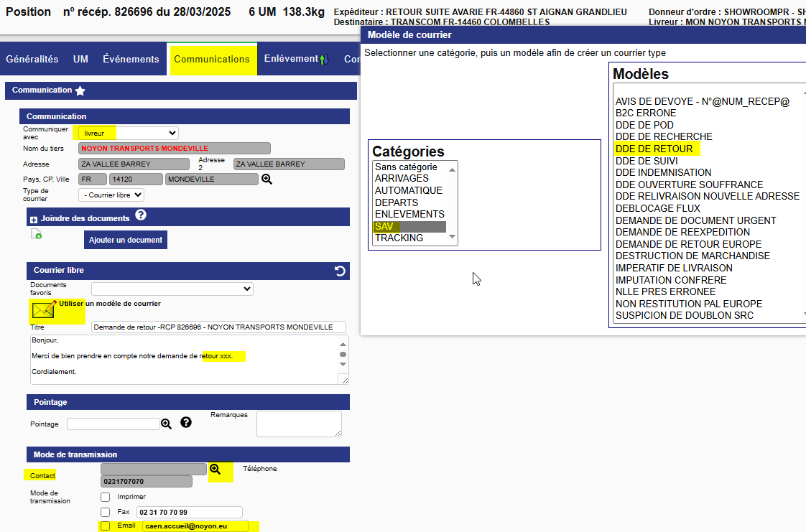This screenshot has width=806, height=532.
Task: Choose DDE DE RECHERCHE model
Action: tap(664, 136)
